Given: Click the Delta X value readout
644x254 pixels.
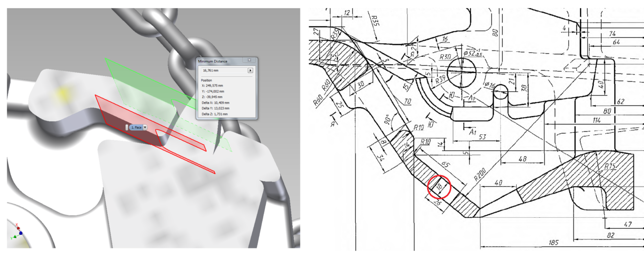Looking at the screenshot, I should 215,103.
